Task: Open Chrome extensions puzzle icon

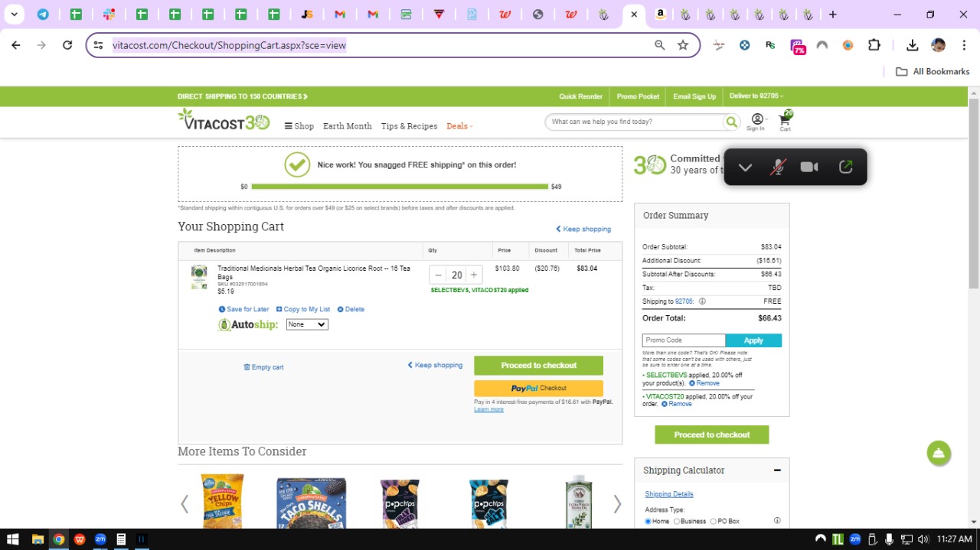Action: [x=874, y=45]
